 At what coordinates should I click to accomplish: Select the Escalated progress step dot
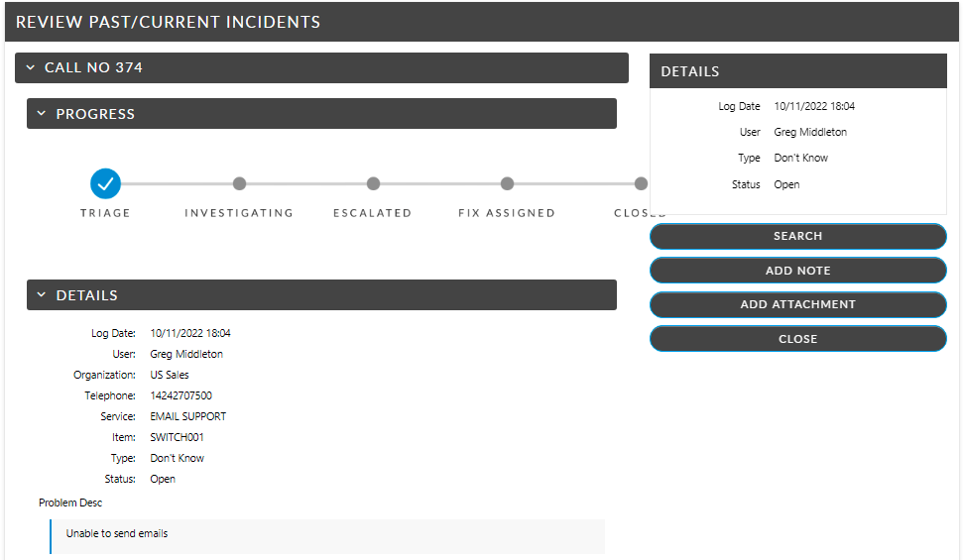(373, 183)
